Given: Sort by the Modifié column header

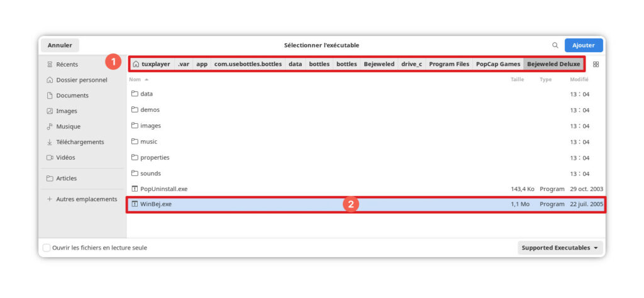Looking at the screenshot, I should tap(579, 80).
